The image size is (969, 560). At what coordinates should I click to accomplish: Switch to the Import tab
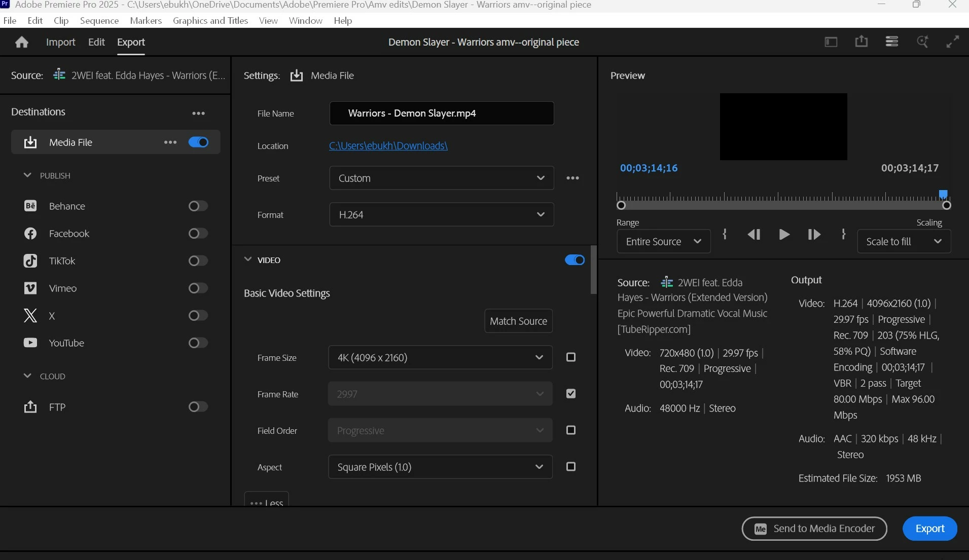(60, 42)
